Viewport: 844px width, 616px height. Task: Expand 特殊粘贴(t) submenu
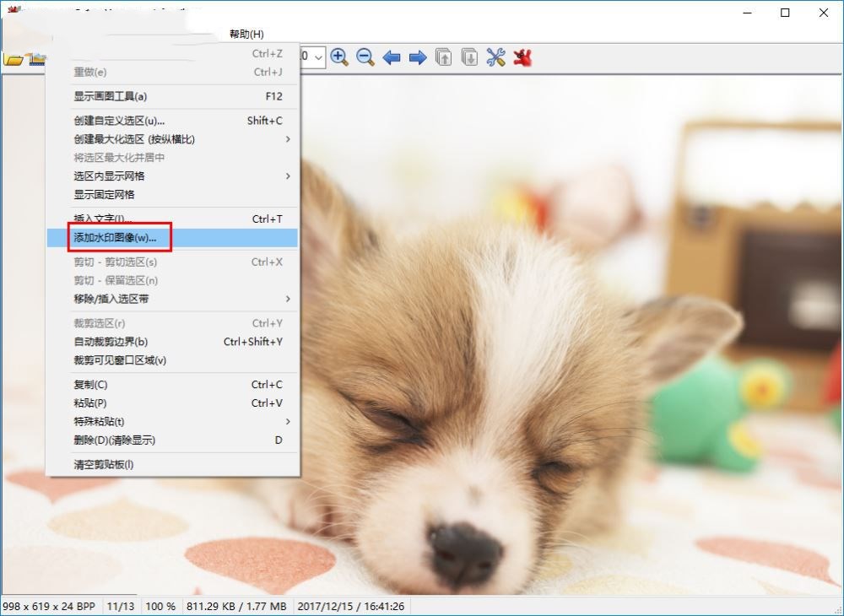coord(172,421)
